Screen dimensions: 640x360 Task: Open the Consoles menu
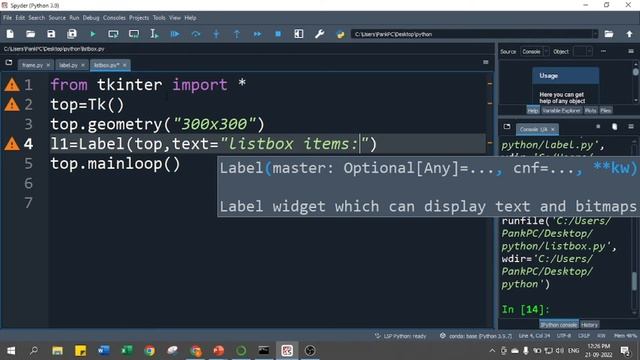point(114,18)
